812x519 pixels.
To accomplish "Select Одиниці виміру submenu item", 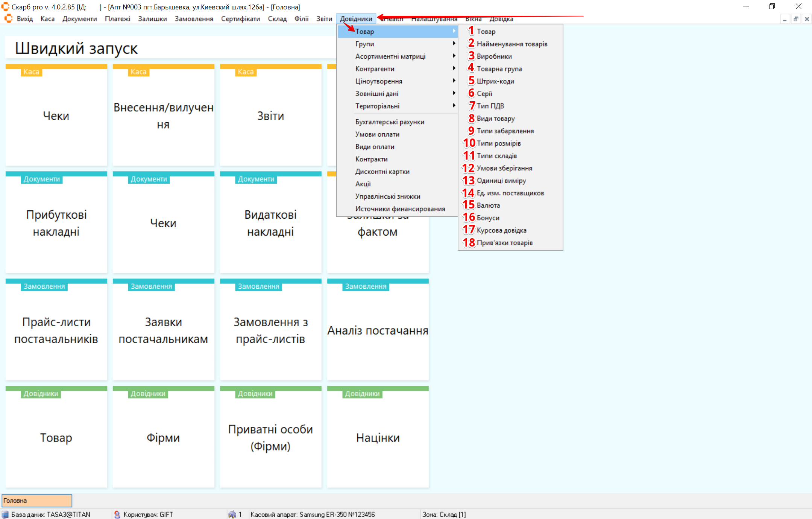I will pyautogui.click(x=501, y=181).
